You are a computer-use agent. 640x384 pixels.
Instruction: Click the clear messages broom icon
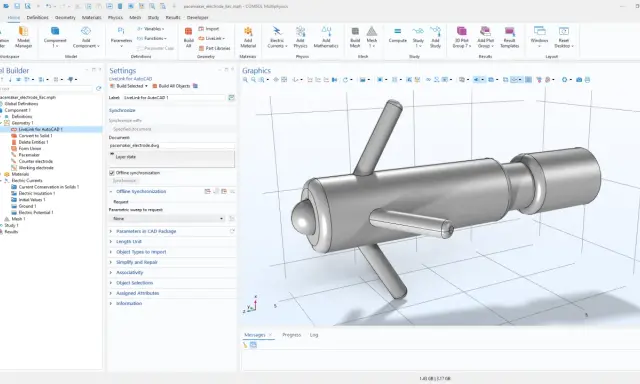[245, 345]
